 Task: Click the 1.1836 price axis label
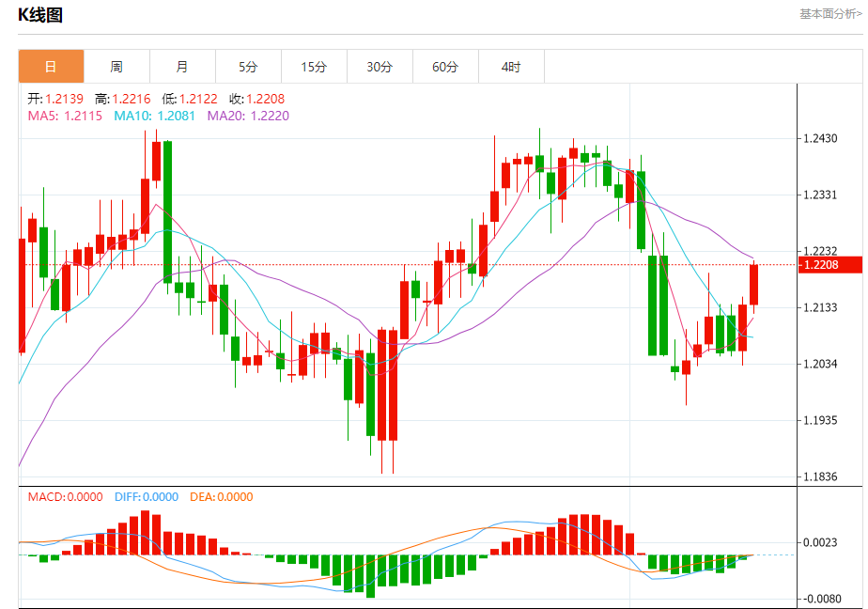tap(820, 476)
